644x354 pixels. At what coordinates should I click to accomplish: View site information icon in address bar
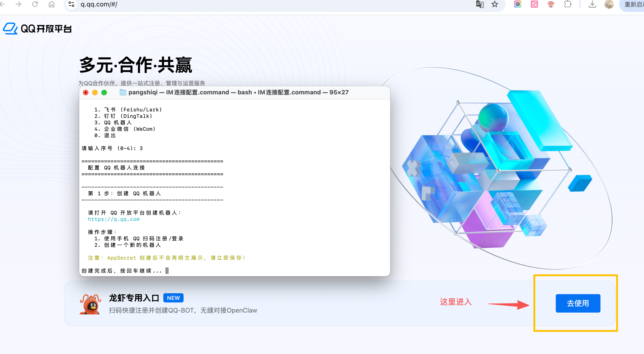tap(71, 4)
